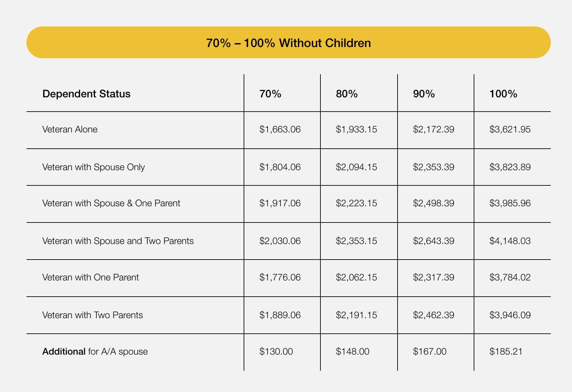Click the $185.21 cell
This screenshot has width=572, height=392.
pos(506,351)
